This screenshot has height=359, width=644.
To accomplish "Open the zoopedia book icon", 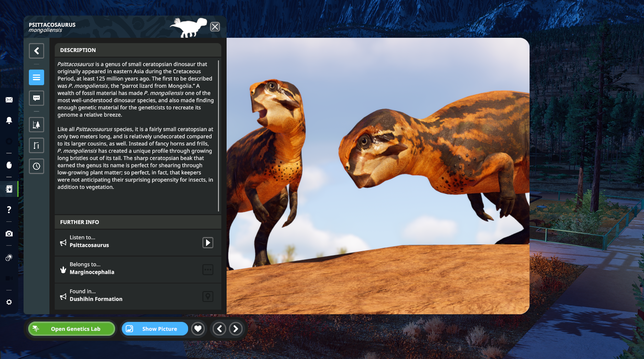I will tap(9, 189).
